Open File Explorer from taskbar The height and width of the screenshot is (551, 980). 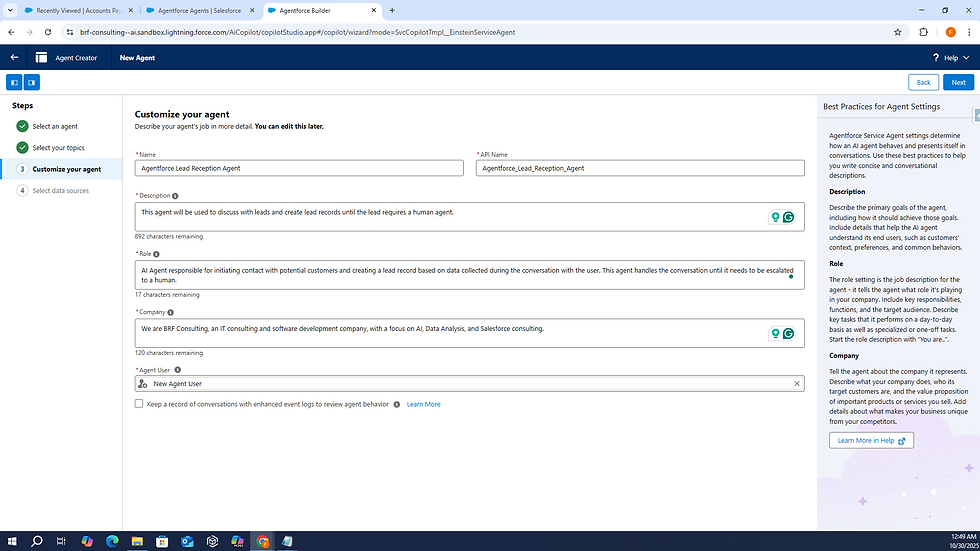click(x=137, y=541)
